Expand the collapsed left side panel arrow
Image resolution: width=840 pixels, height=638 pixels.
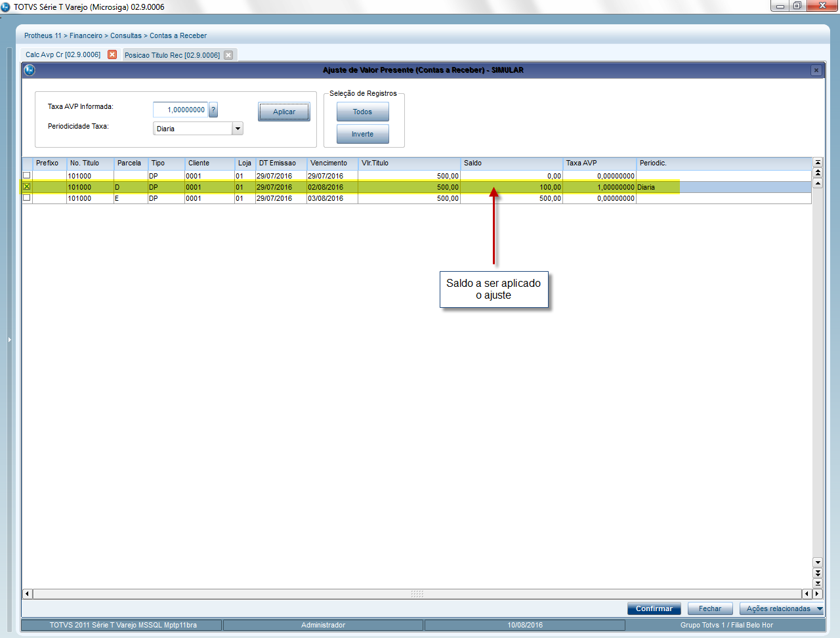[x=9, y=339]
